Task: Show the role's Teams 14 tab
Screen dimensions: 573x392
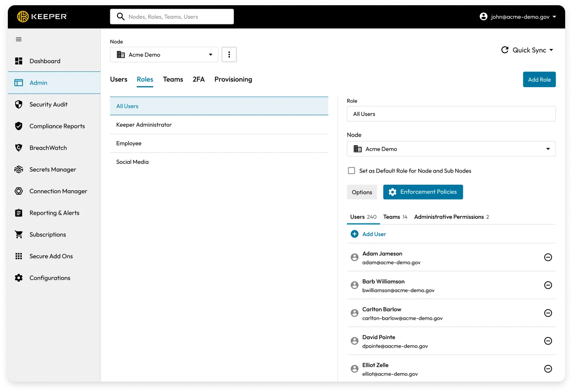Action: pyautogui.click(x=395, y=217)
